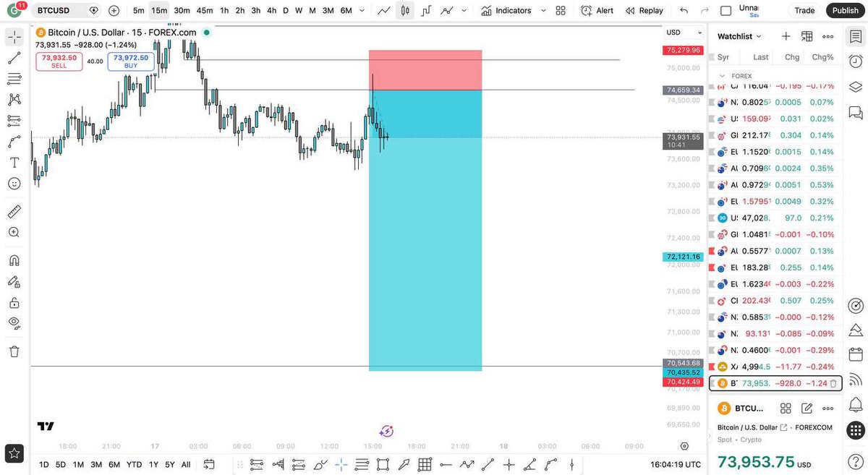Open symbol details more options menu
The height and width of the screenshot is (475, 868).
pyautogui.click(x=827, y=408)
